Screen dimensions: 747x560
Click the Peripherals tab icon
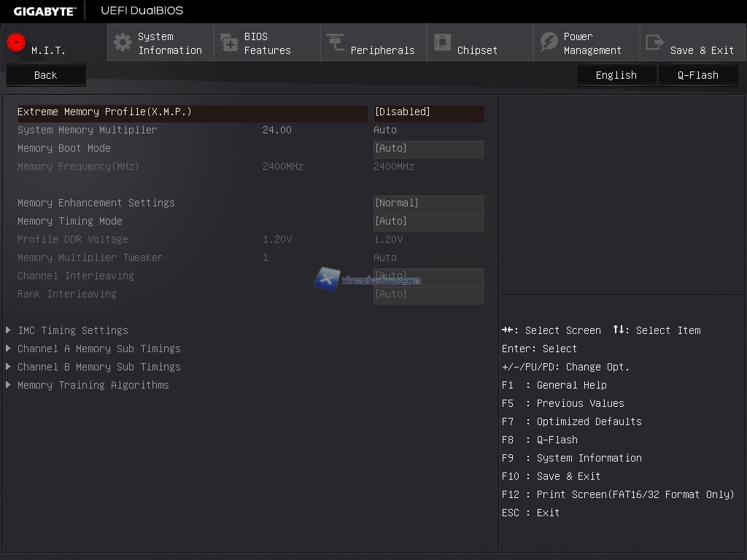[x=336, y=42]
